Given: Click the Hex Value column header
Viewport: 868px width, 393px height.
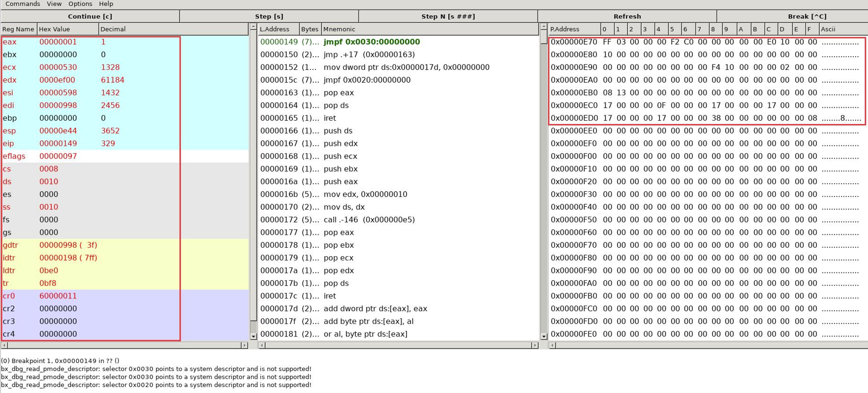Looking at the screenshot, I should [68, 29].
